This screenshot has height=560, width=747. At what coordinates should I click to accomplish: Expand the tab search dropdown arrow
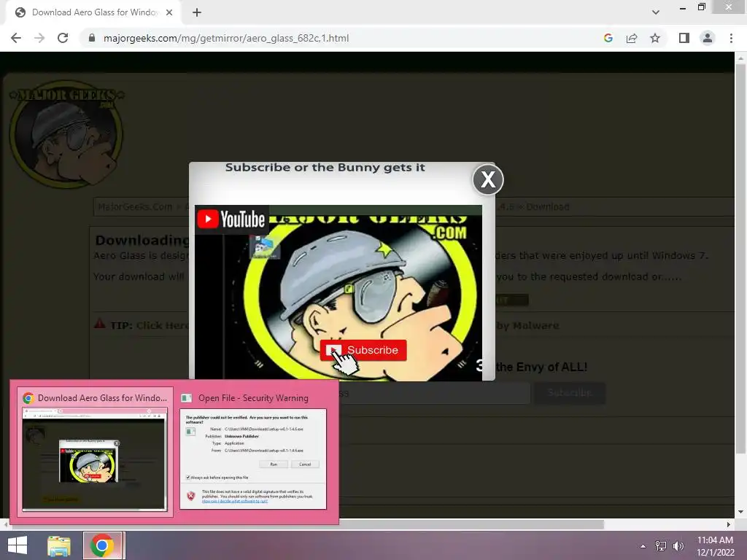tap(656, 12)
